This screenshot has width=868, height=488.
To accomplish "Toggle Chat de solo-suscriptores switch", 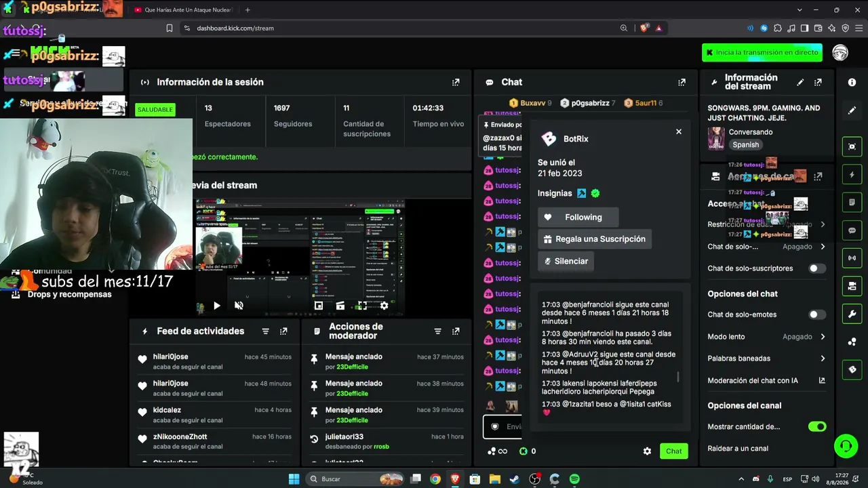I will (817, 268).
